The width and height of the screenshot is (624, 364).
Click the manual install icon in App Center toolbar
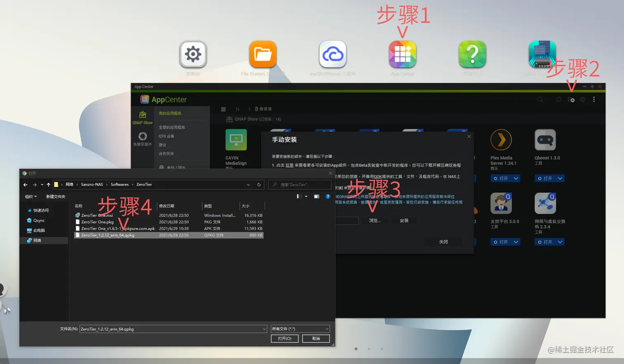pyautogui.click(x=571, y=99)
